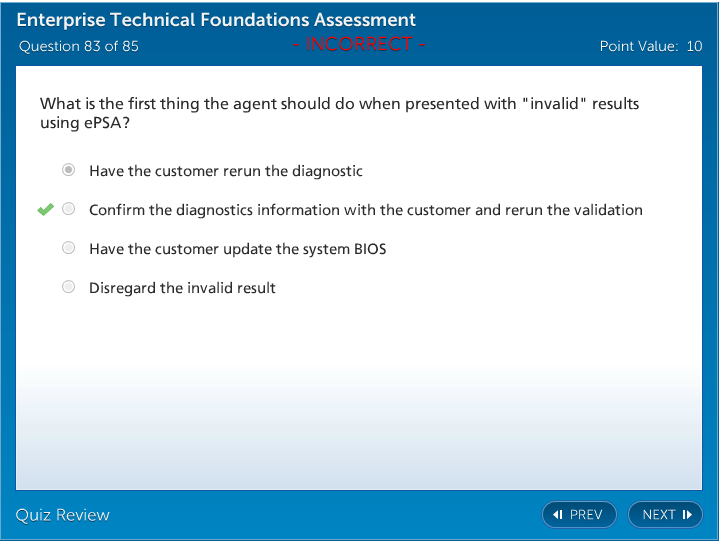The height and width of the screenshot is (541, 719).
Task: Click the Question 83 of 85 counter
Action: pyautogui.click(x=78, y=46)
